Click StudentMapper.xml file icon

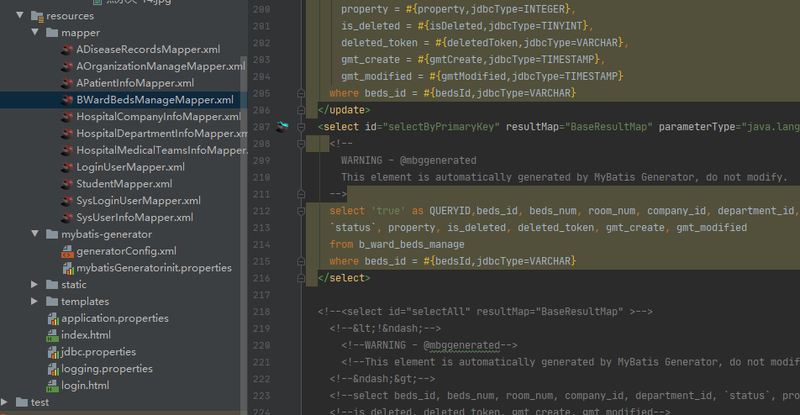[67, 184]
